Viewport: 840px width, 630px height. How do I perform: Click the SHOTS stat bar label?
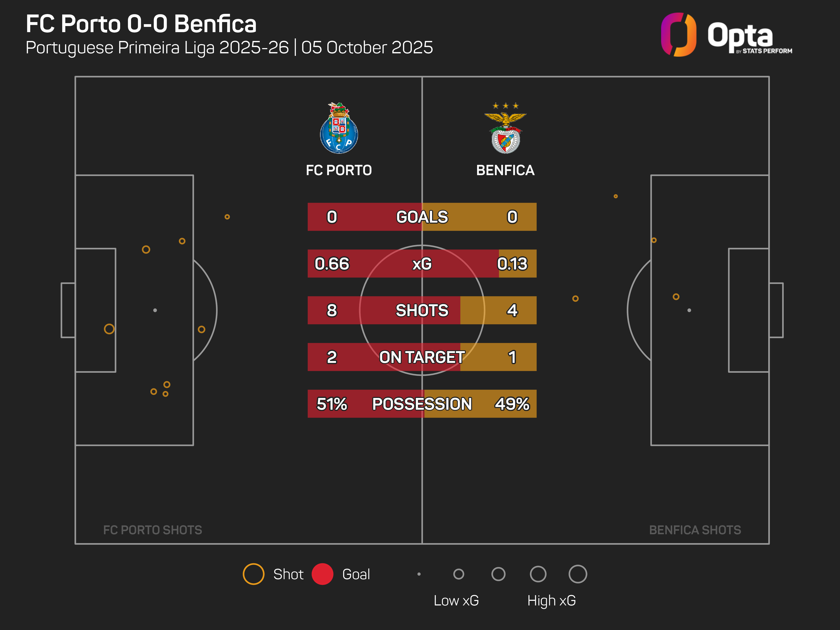tap(422, 310)
